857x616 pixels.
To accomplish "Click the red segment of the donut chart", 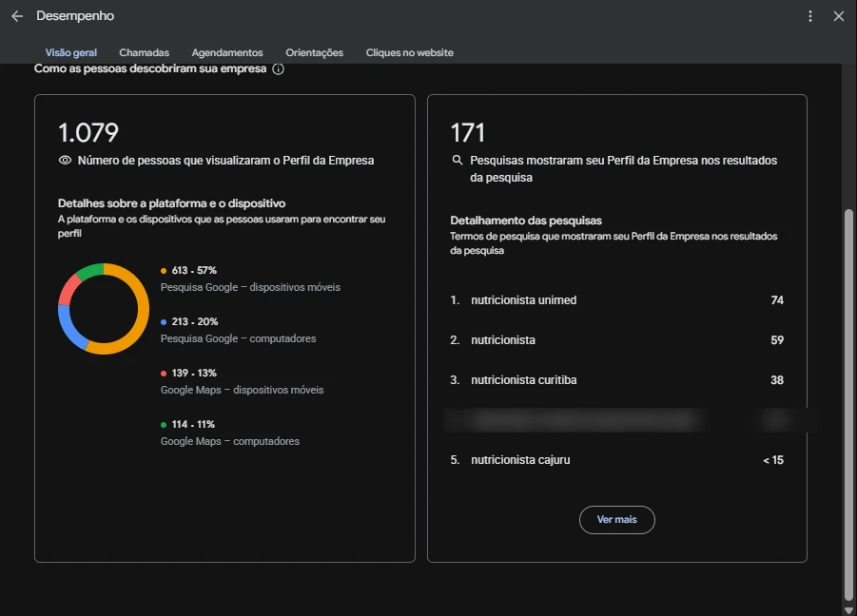I will 68,287.
